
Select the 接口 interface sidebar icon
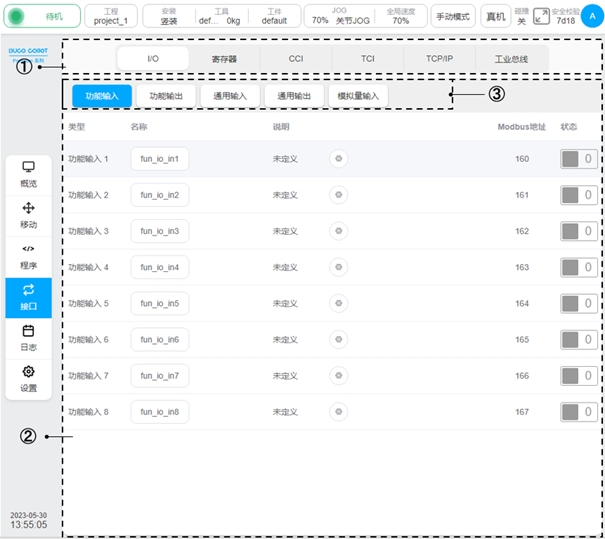[28, 296]
